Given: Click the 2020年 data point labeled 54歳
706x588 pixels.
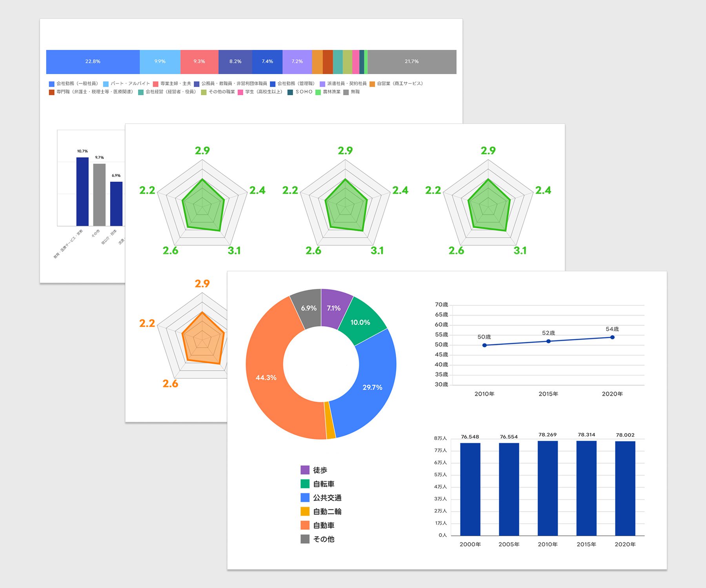Looking at the screenshot, I should tap(612, 337).
